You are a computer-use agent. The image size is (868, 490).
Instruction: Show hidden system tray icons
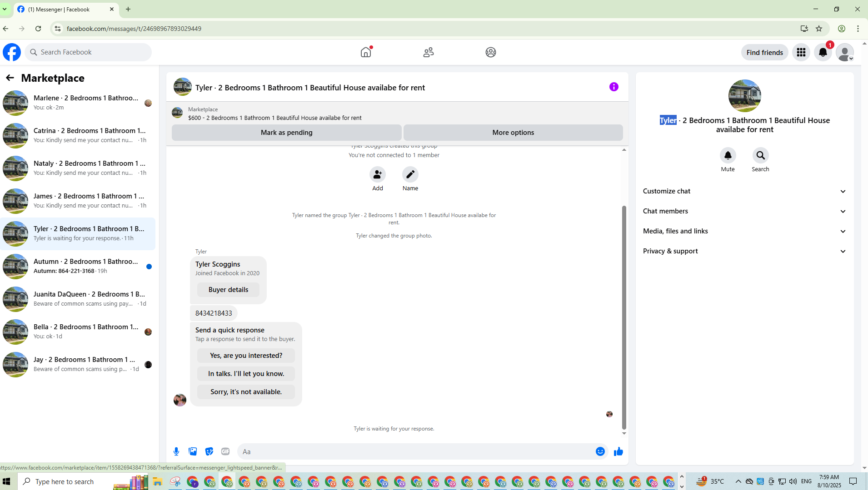pyautogui.click(x=738, y=481)
